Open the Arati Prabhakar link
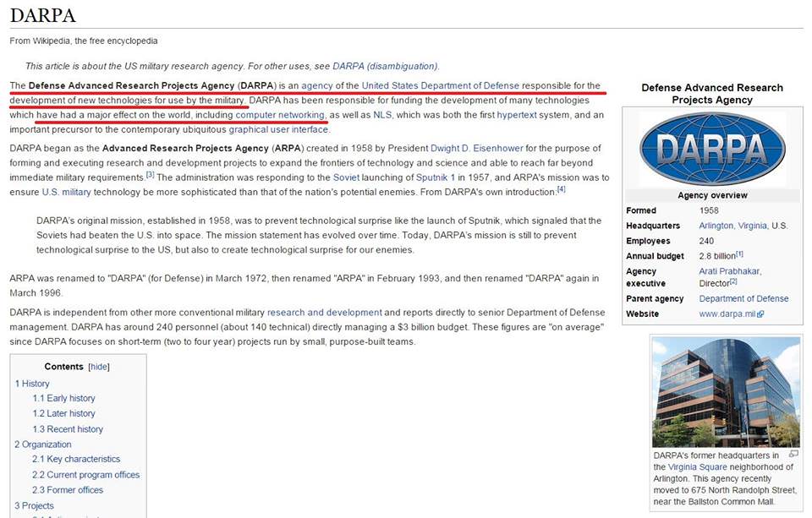The width and height of the screenshot is (812, 518). coord(729,271)
